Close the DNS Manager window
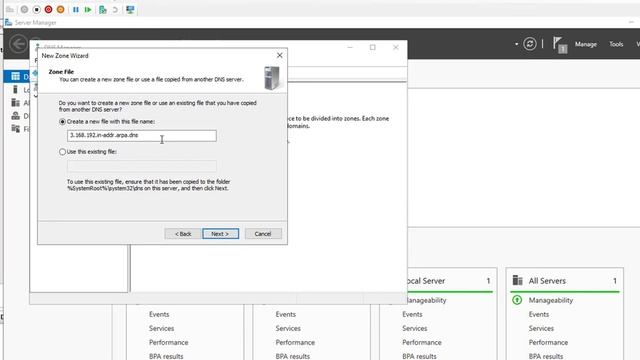 pyautogui.click(x=396, y=47)
